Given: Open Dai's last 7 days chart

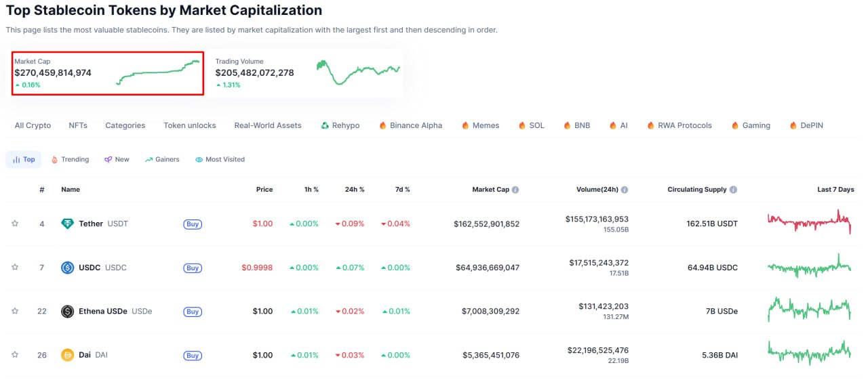Looking at the screenshot, I should pyautogui.click(x=809, y=353).
